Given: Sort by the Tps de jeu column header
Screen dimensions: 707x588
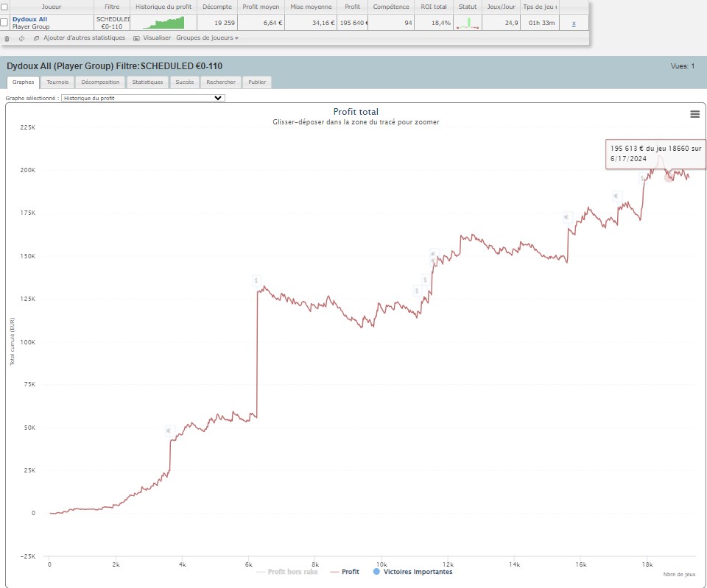Looking at the screenshot, I should pos(540,7).
